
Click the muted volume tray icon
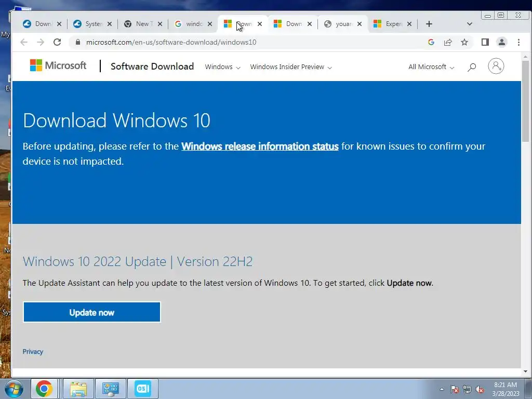pos(480,389)
